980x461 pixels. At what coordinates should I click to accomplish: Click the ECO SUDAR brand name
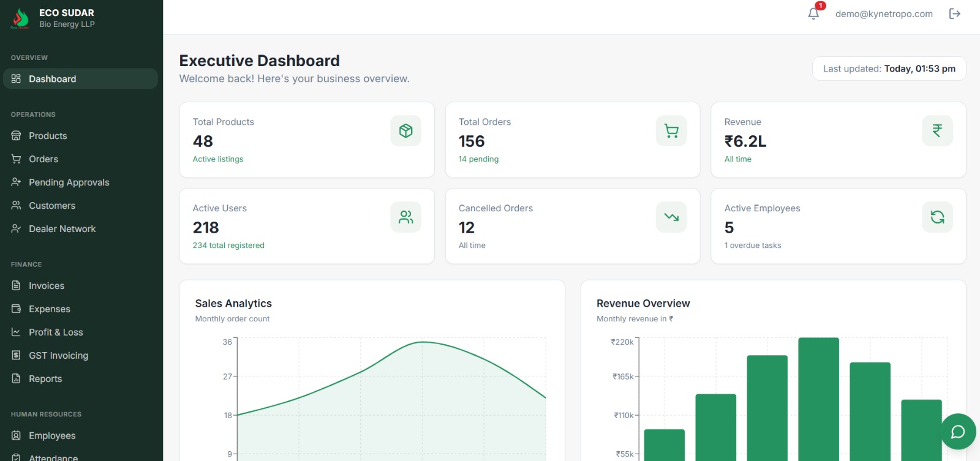67,13
